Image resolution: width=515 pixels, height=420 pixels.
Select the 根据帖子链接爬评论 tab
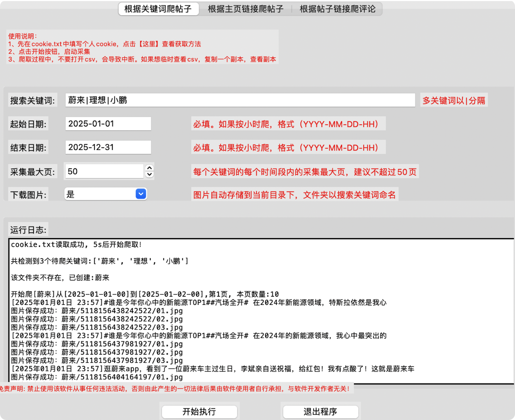(337, 9)
